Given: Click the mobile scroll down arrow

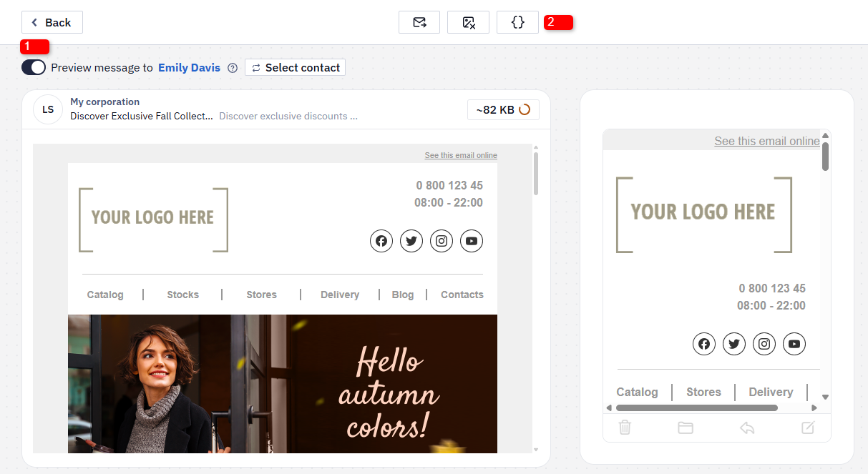Looking at the screenshot, I should pos(825,397).
